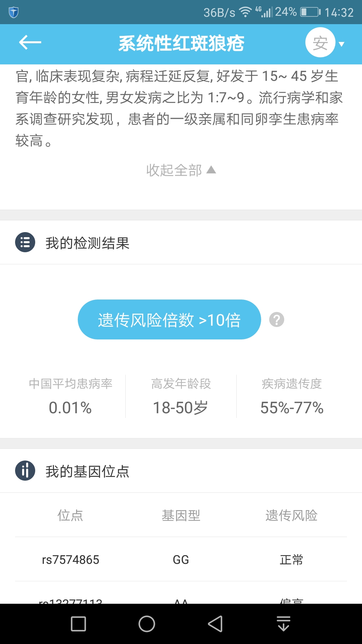Viewport: 362px width, 644px height.
Task: Hide navigation bar with down-arrow icon
Action: (284, 624)
